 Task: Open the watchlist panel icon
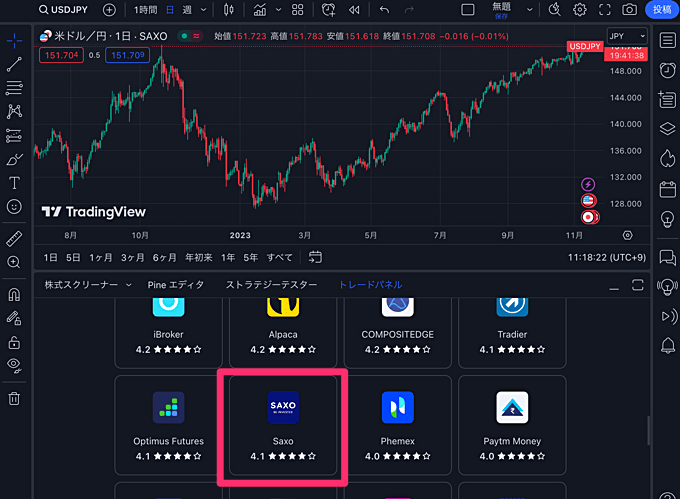(667, 41)
